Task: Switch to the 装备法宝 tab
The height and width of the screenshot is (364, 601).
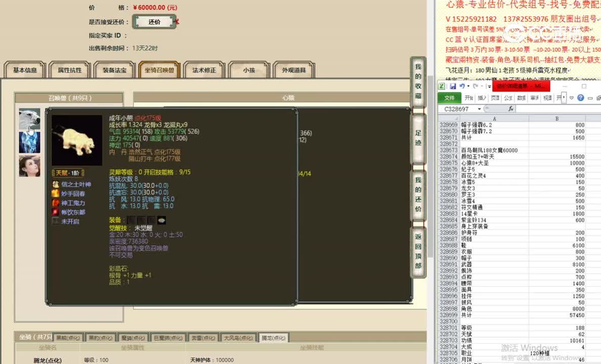Action: (115, 70)
